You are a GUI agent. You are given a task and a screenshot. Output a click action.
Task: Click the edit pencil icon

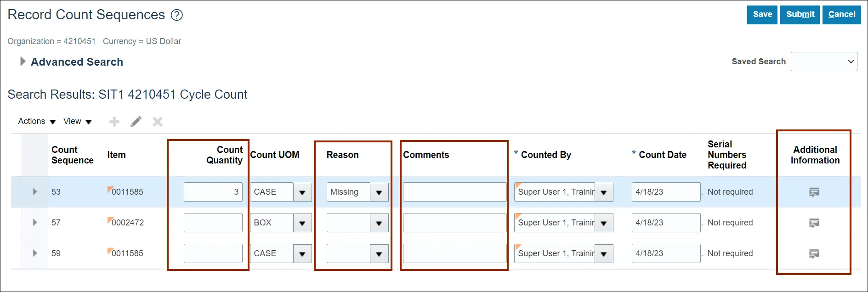(136, 122)
